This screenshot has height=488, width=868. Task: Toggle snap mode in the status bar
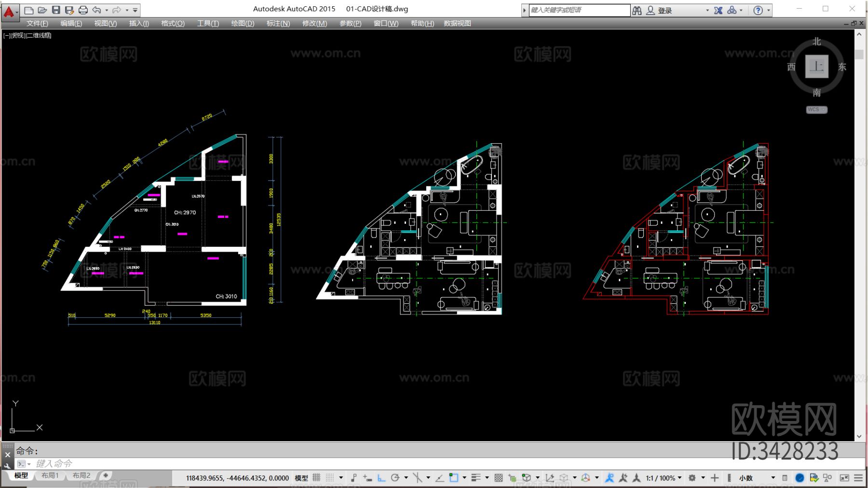coord(330,478)
